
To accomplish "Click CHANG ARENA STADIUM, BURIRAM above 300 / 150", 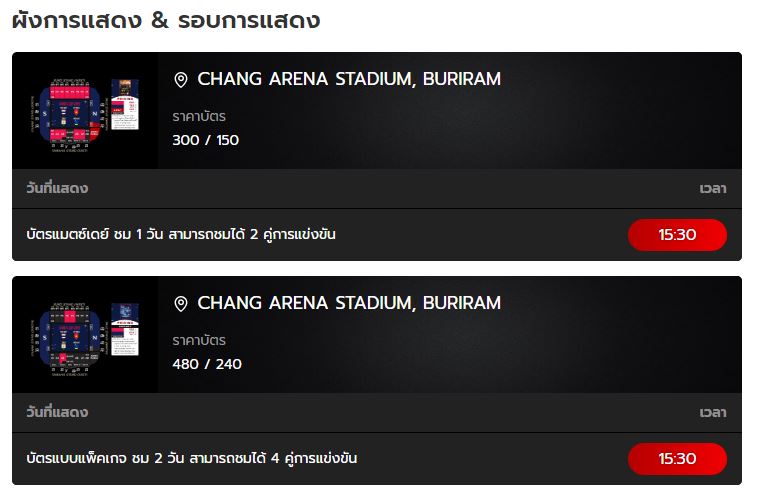I will 349,79.
